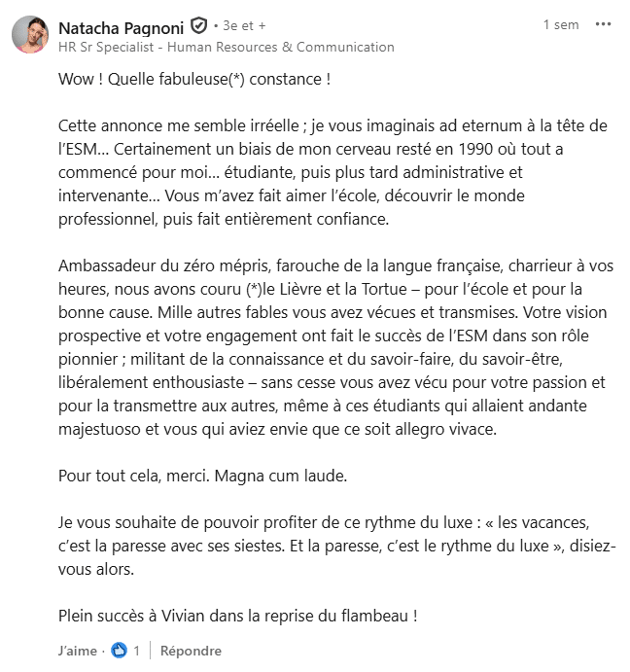
Task: Click the 'Wow ! Quelle fabuleuse(*) constance' line
Action: pos(194,79)
